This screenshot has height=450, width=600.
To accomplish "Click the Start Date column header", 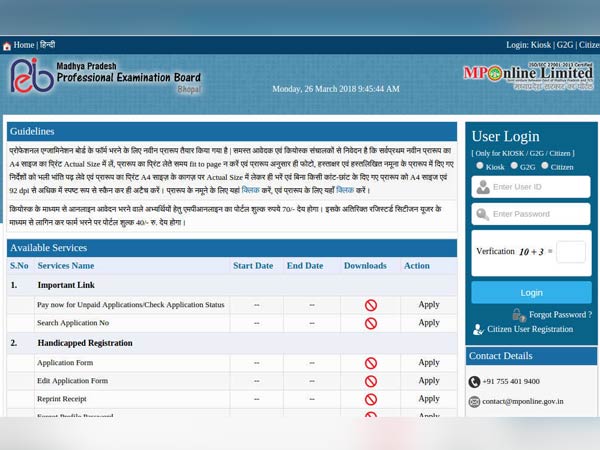I will click(x=253, y=266).
